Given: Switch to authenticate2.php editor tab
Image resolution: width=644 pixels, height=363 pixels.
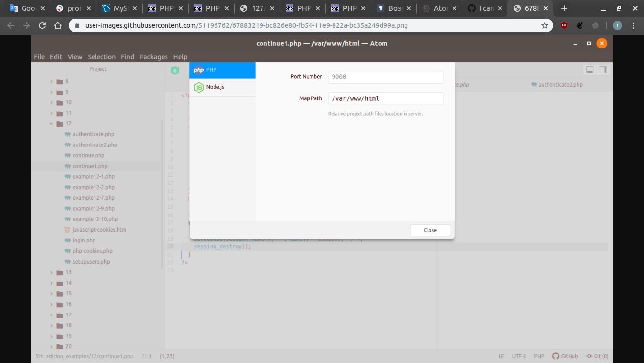Looking at the screenshot, I should click(557, 85).
